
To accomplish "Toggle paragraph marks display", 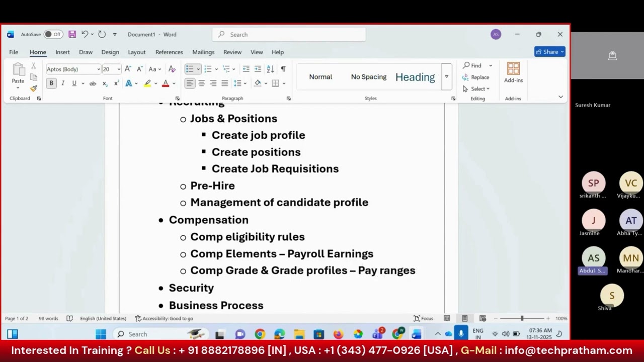I will coord(283,69).
